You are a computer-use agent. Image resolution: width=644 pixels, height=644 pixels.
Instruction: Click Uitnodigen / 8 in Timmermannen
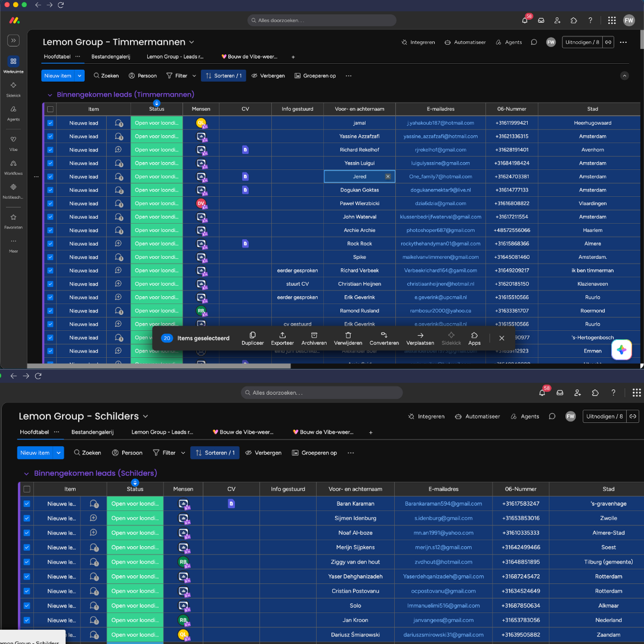tap(582, 42)
